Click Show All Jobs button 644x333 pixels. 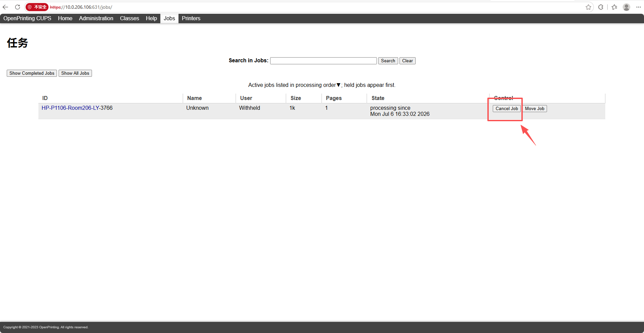pos(75,73)
